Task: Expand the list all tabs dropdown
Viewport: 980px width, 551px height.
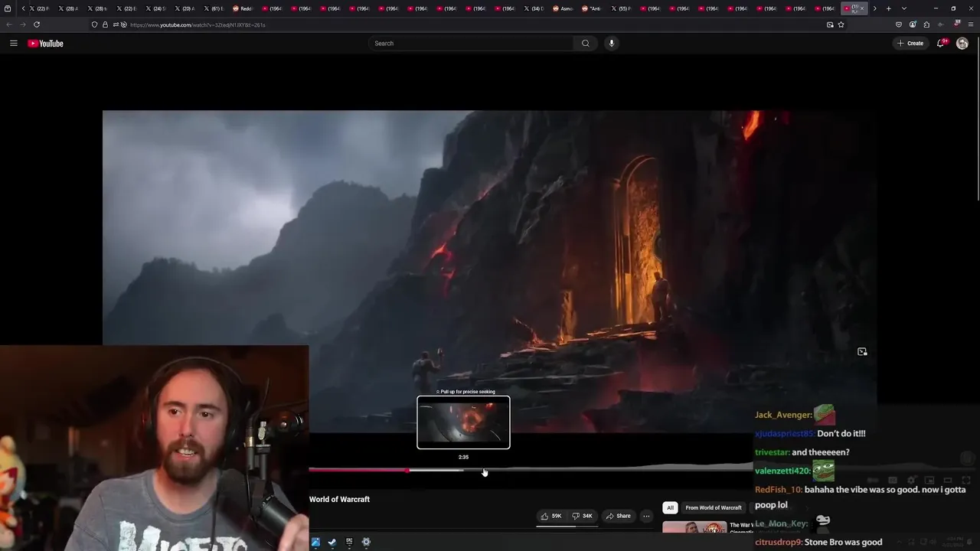Action: [x=904, y=8]
